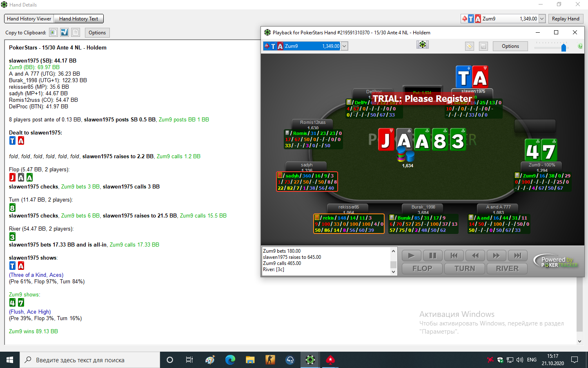Adjust the replay speed slider handle
The height and width of the screenshot is (368, 588).
[563, 48]
